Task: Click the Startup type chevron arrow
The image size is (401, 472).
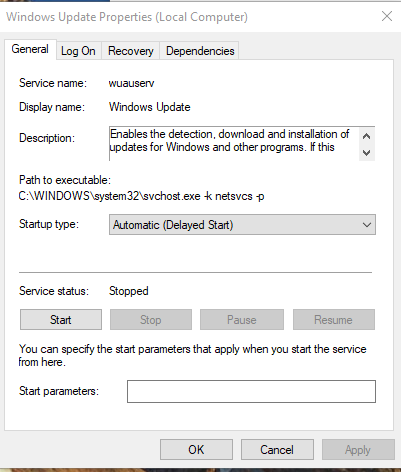Action: pyautogui.click(x=367, y=225)
